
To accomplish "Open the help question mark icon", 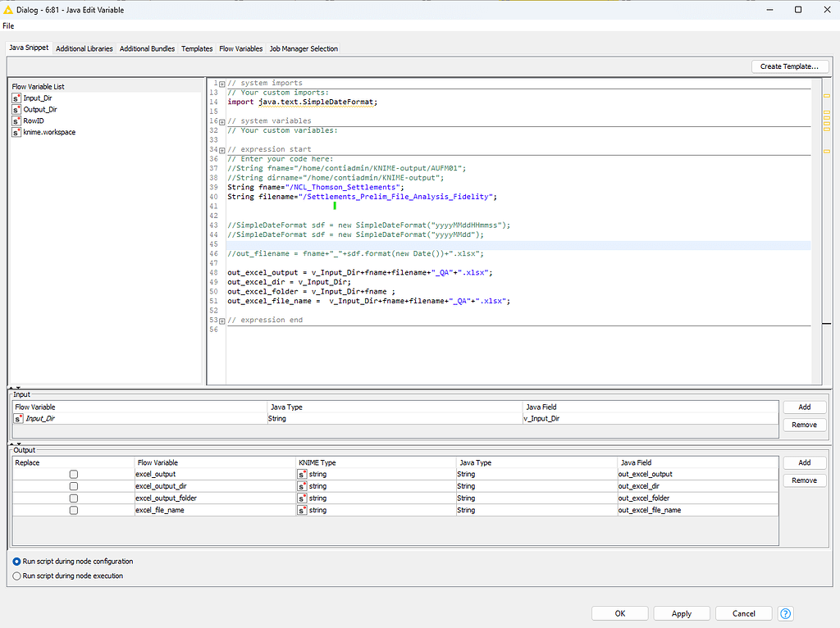I will pos(785,613).
